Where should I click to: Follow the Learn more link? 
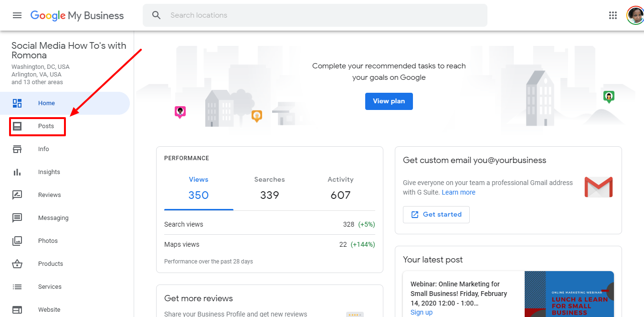click(x=458, y=192)
